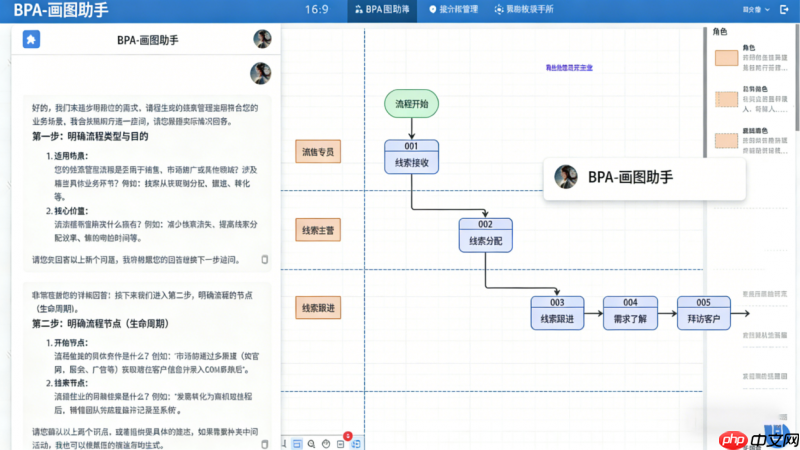Select the 流程开始 start node
Viewport: 800px width, 450px height.
click(411, 103)
